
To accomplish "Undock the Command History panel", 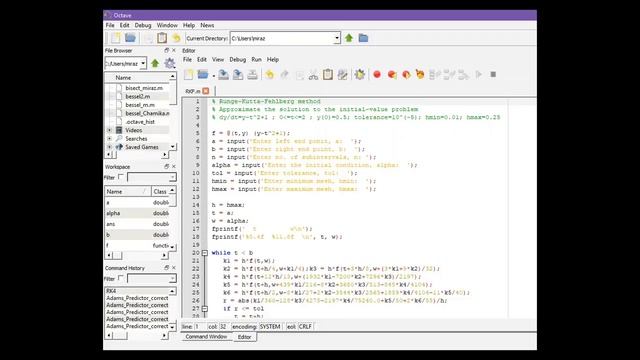I will tap(167, 268).
